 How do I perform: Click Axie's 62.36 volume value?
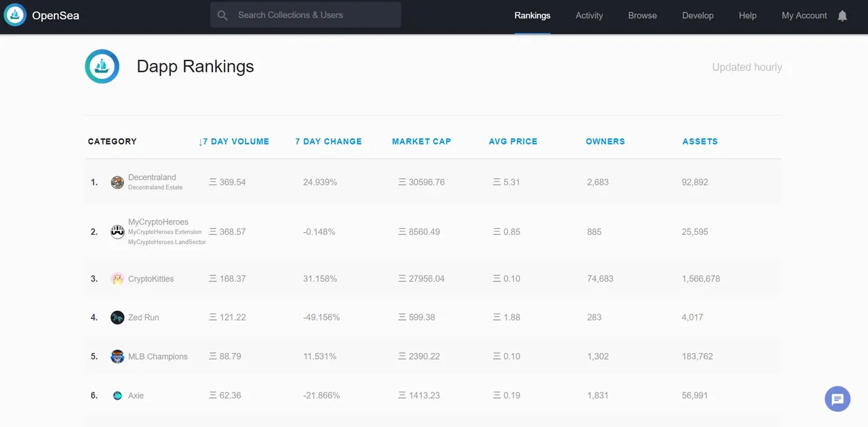225,395
